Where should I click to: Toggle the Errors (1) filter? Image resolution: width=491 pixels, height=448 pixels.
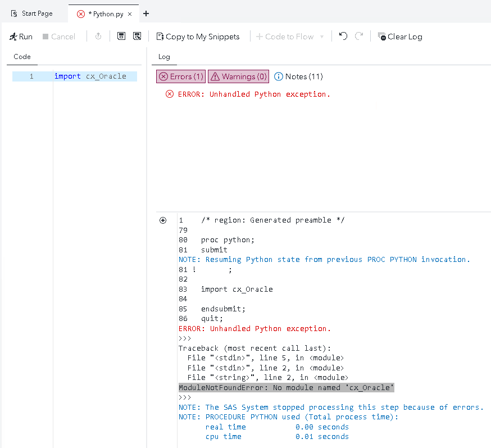[x=181, y=76]
